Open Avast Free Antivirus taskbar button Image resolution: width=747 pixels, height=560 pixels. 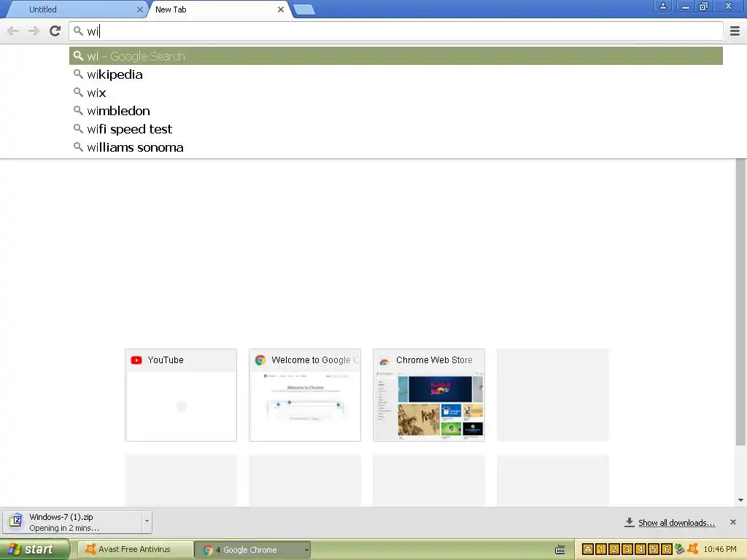coord(135,550)
